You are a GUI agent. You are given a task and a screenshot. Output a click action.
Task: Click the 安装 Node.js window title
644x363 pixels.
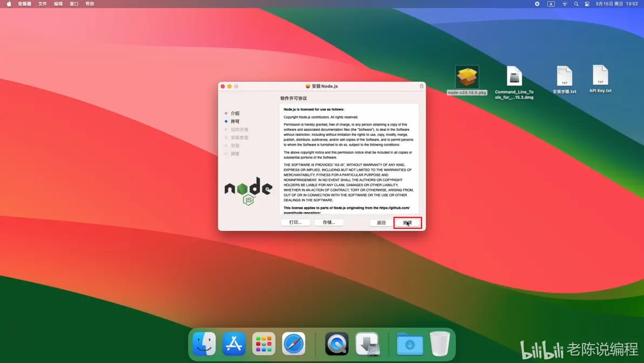[325, 87]
